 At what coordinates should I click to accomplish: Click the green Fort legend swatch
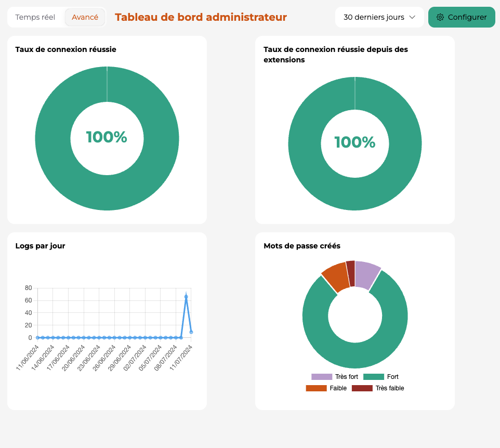[x=375, y=376]
